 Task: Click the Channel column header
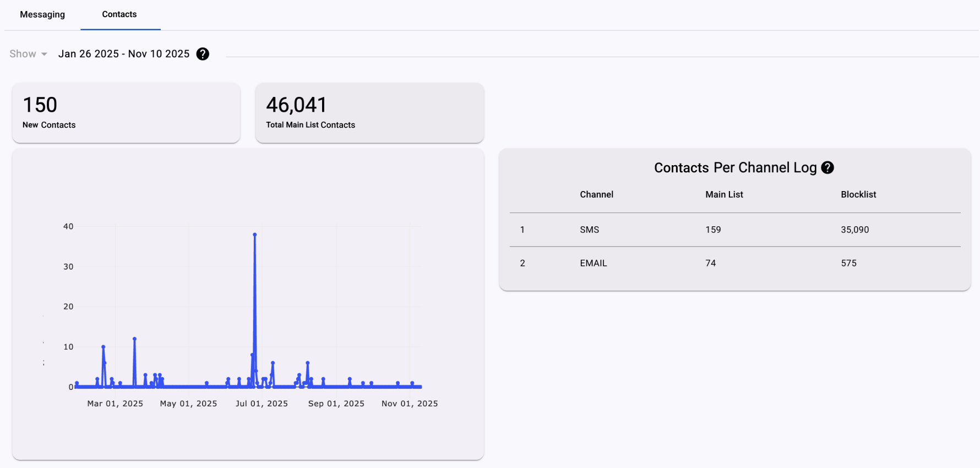point(596,194)
